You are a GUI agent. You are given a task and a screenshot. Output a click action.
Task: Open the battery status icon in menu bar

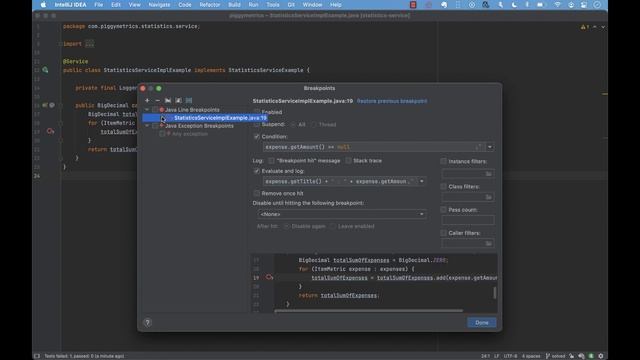point(540,5)
